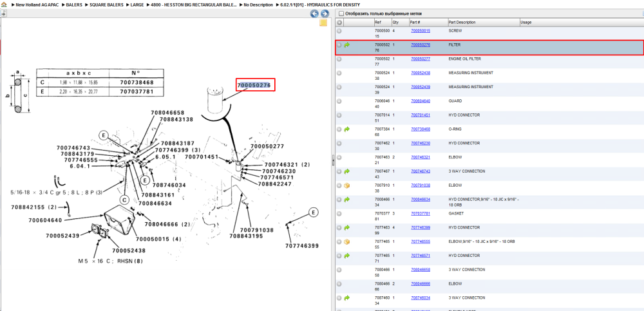
Task: Open part link 700050015
Action: (421, 31)
